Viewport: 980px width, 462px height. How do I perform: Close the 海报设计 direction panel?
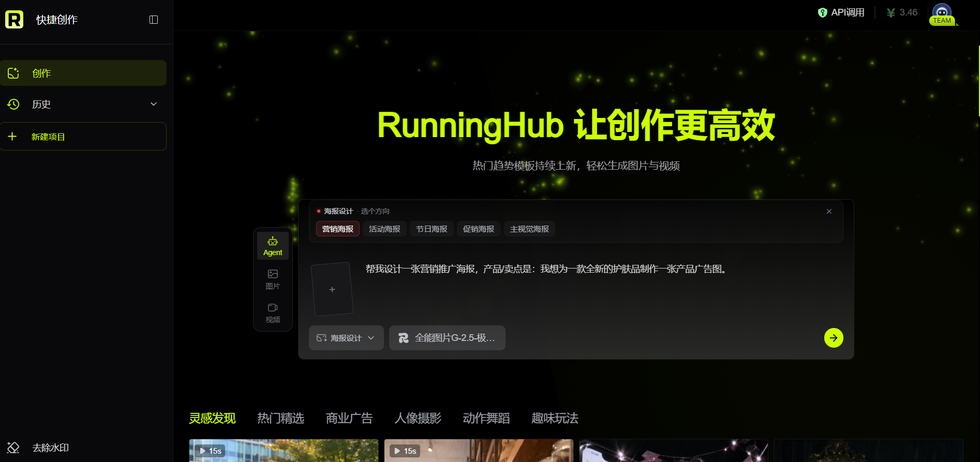pos(829,211)
